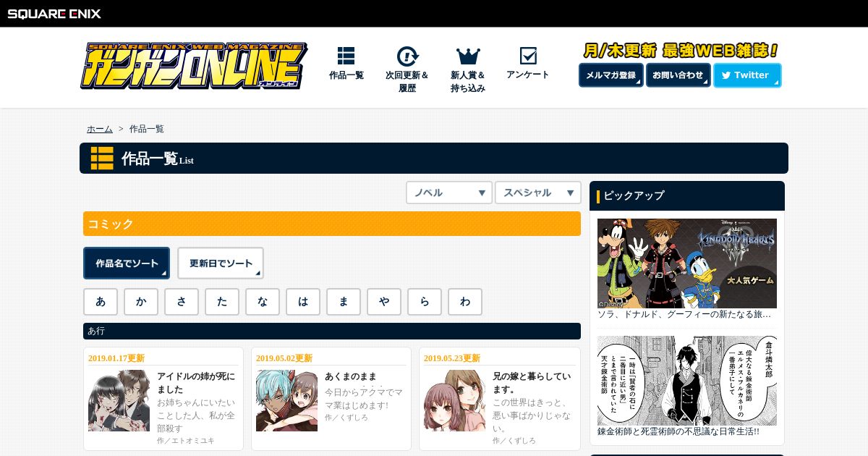Click the ソラ、ドナルド、グーフィー caption text
868x456 pixels.
(684, 315)
